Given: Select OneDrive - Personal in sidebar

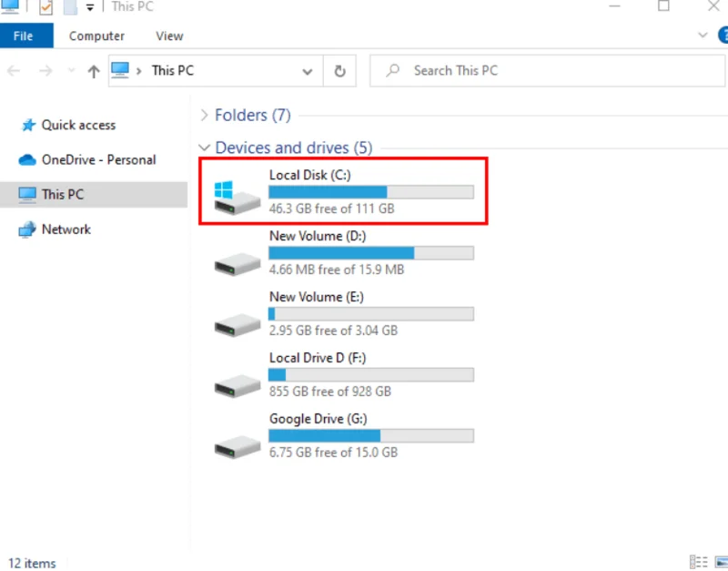Looking at the screenshot, I should pyautogui.click(x=98, y=159).
